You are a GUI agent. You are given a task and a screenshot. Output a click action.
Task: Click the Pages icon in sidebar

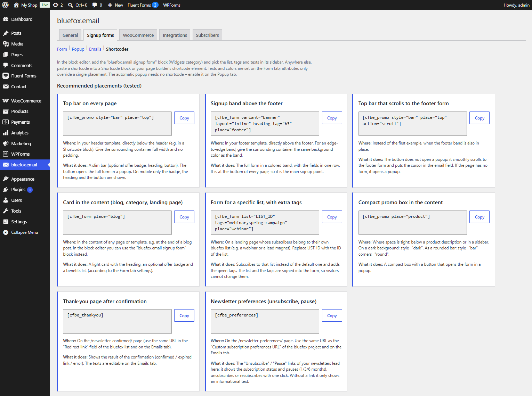pos(6,55)
